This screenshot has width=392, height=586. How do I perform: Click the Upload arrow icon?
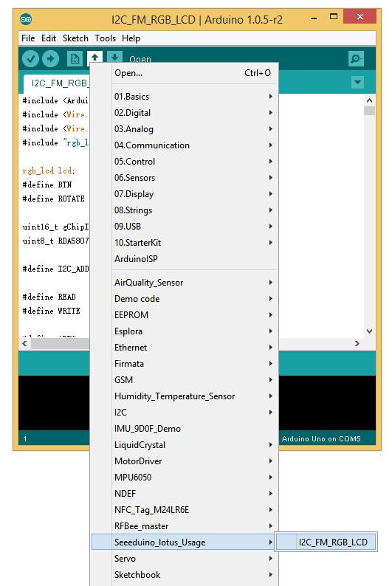50,59
